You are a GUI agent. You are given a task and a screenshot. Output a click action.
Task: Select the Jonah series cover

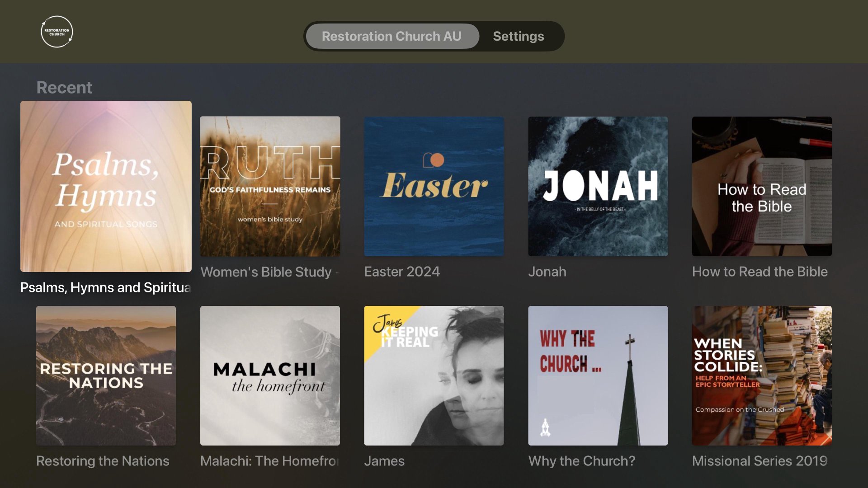[x=598, y=186]
